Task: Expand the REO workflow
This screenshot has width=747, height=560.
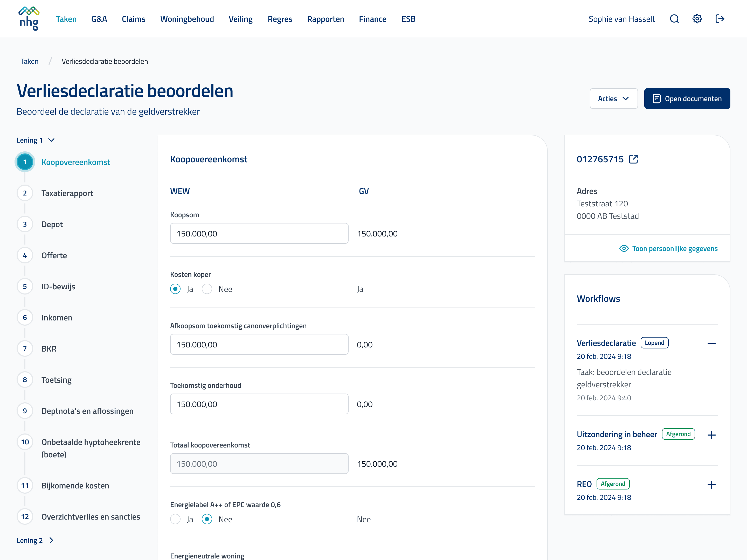Action: pos(711,485)
